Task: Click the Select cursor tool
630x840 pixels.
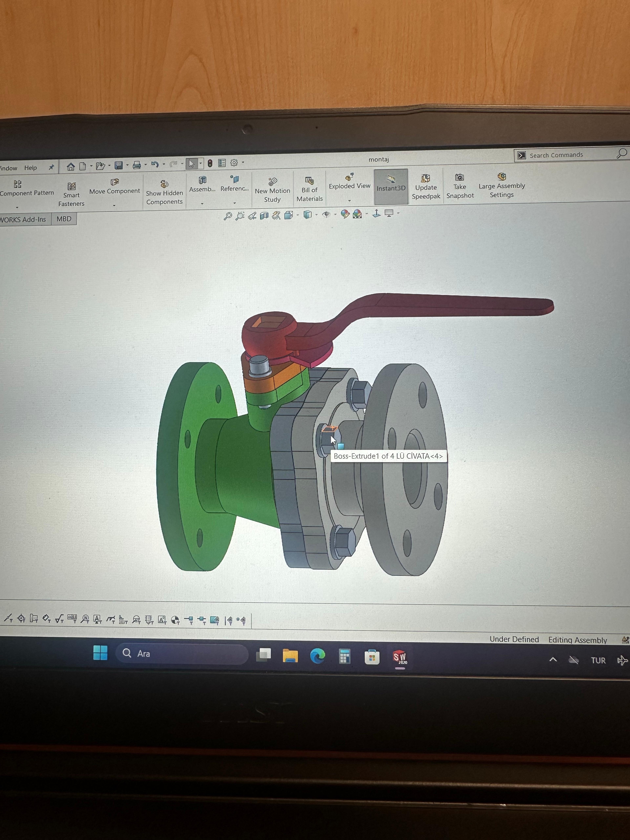Action: click(x=191, y=164)
